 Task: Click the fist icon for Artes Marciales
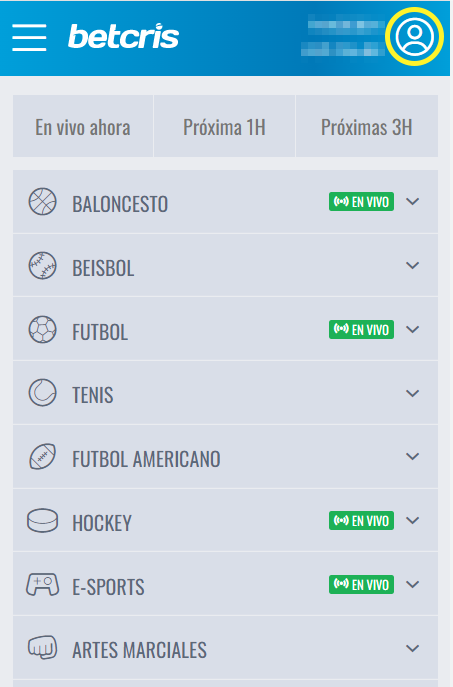pos(42,648)
